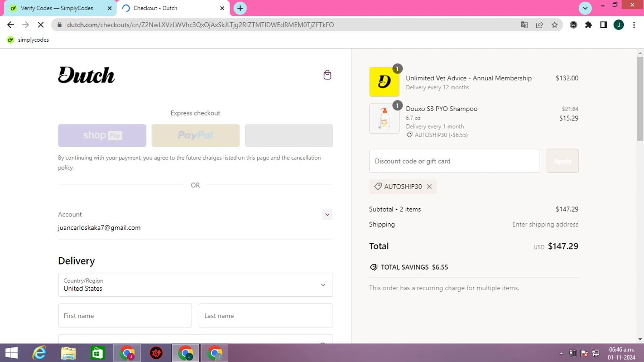The height and width of the screenshot is (362, 644).
Task: Click the Unlimited Vet Advice product thumbnail
Action: pyautogui.click(x=384, y=82)
